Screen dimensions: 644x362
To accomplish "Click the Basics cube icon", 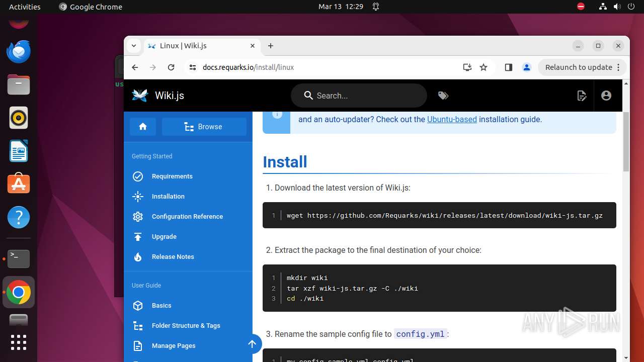I will [x=138, y=306].
